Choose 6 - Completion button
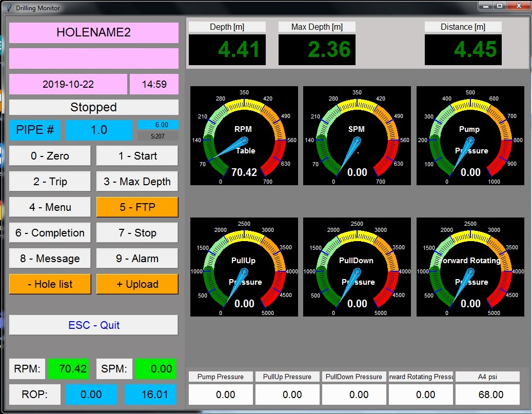This screenshot has width=532, height=414. pyautogui.click(x=50, y=233)
